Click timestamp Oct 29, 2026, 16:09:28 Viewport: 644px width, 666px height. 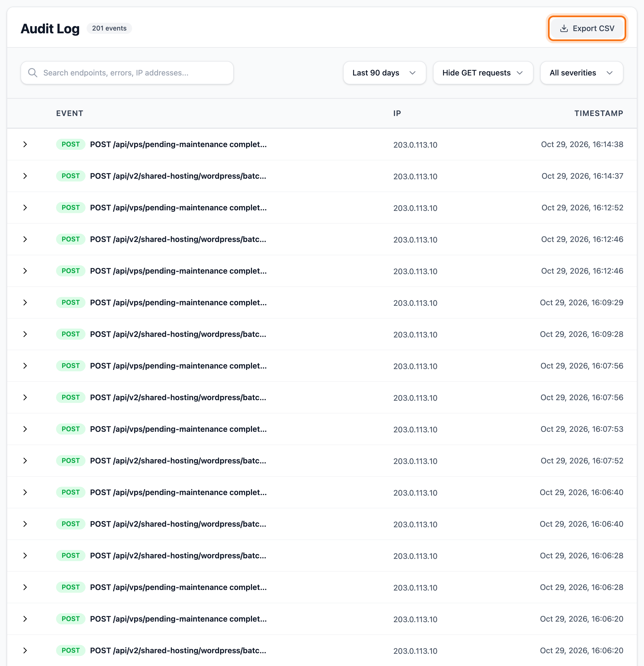582,334
